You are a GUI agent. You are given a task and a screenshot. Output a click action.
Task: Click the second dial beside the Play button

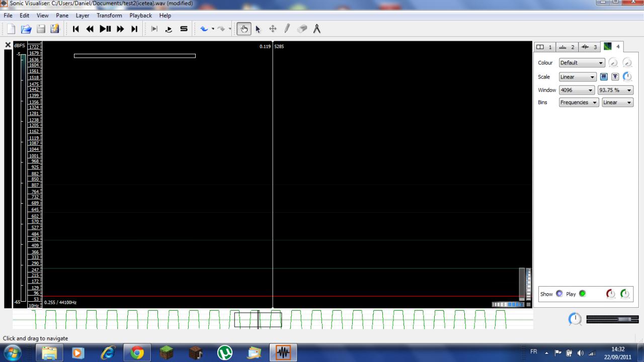625,294
